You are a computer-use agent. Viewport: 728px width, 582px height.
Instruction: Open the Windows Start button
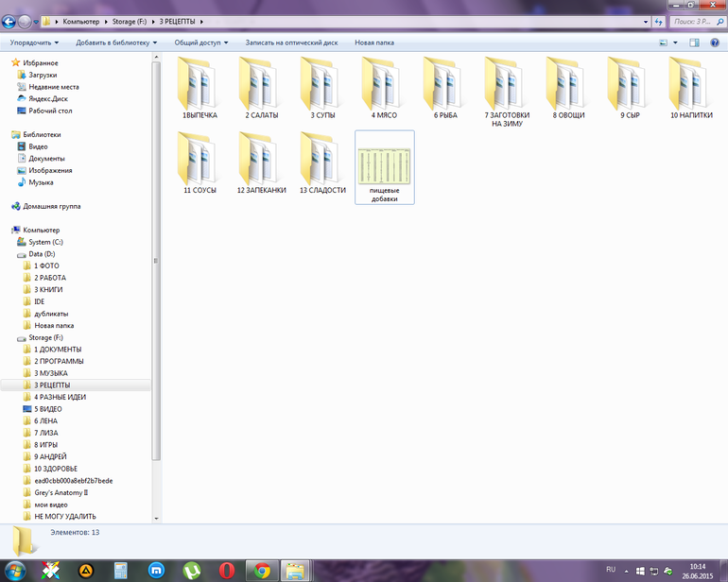[15, 571]
